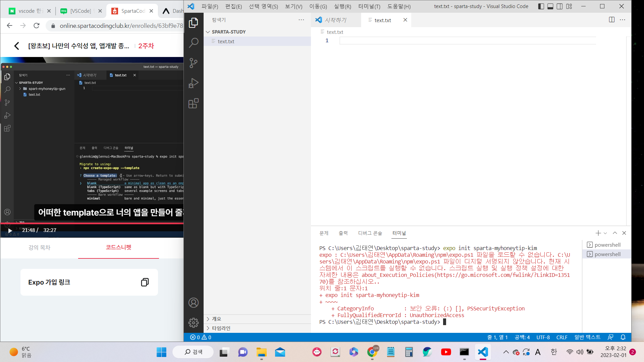The width and height of the screenshot is (644, 362).
Task: Toggle the primary sidebar layout icon
Action: [x=541, y=6]
